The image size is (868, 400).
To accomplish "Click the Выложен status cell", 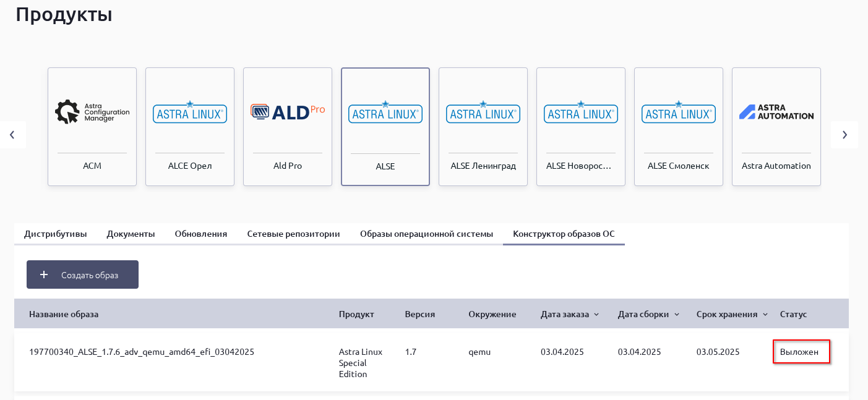I will pyautogui.click(x=799, y=352).
